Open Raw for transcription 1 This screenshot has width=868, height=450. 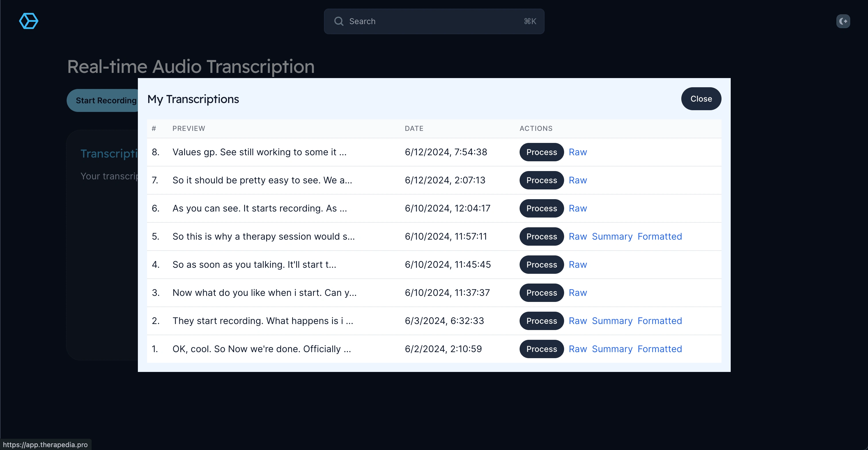(x=578, y=349)
